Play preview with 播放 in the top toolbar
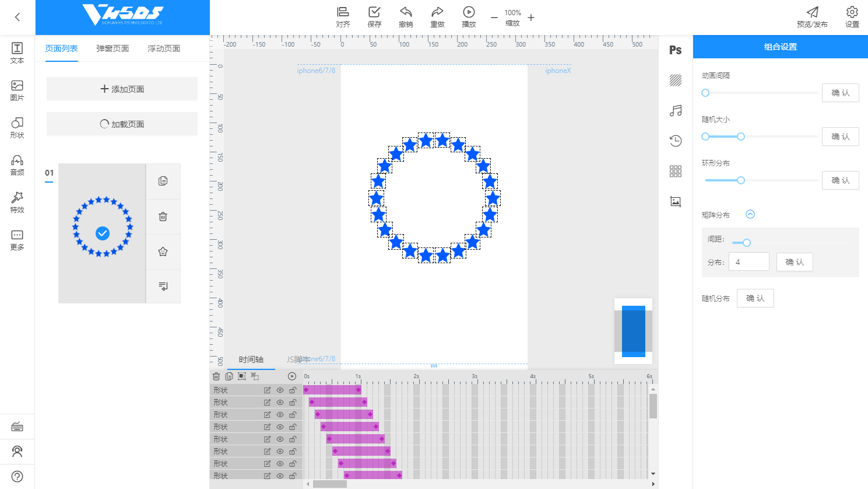 (469, 17)
